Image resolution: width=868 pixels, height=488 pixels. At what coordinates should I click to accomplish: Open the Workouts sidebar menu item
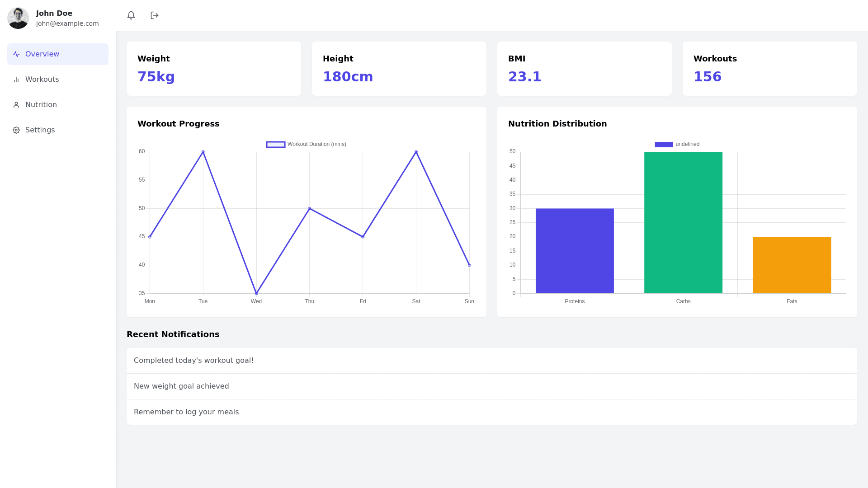[x=42, y=80]
